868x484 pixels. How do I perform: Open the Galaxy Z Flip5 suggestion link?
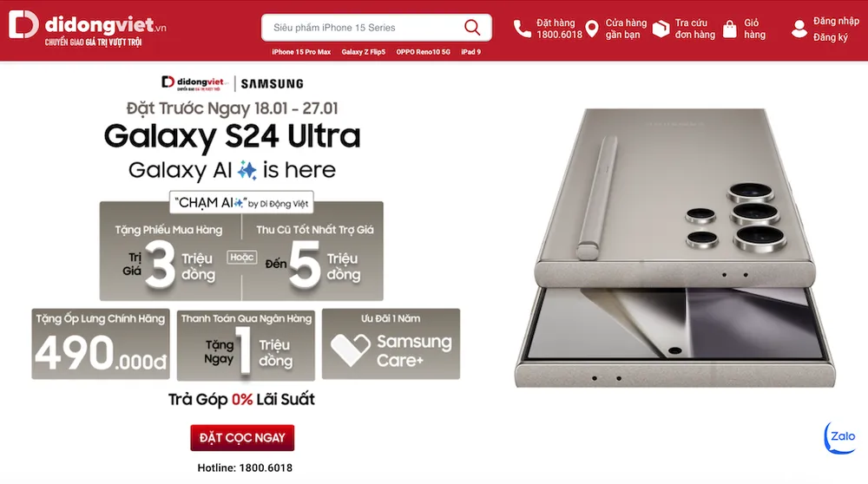(363, 52)
